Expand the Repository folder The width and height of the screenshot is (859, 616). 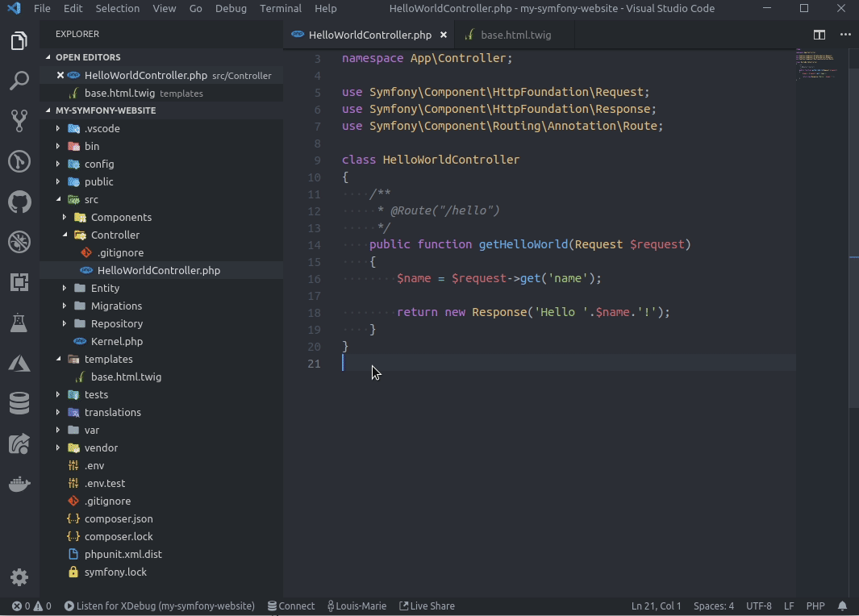(x=65, y=323)
